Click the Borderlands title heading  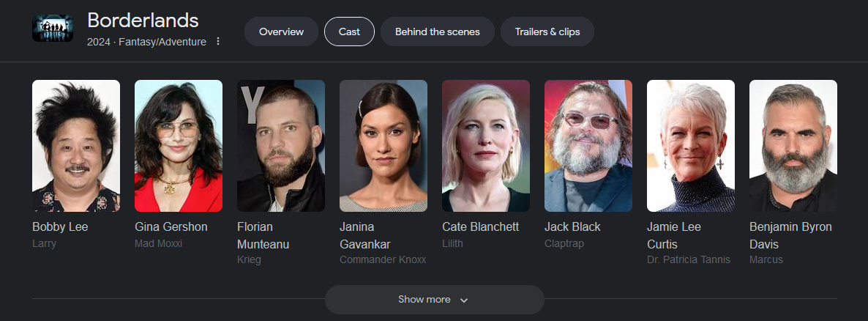click(143, 21)
